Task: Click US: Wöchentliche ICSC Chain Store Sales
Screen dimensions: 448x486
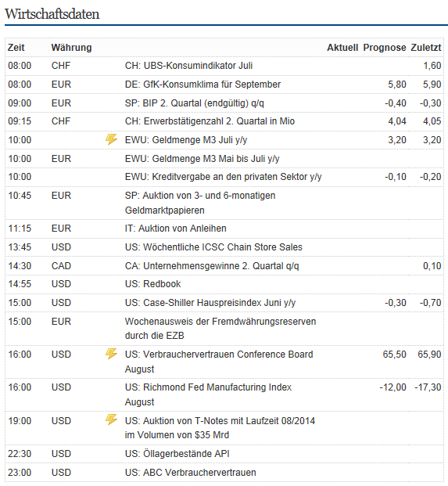Action: (x=213, y=247)
